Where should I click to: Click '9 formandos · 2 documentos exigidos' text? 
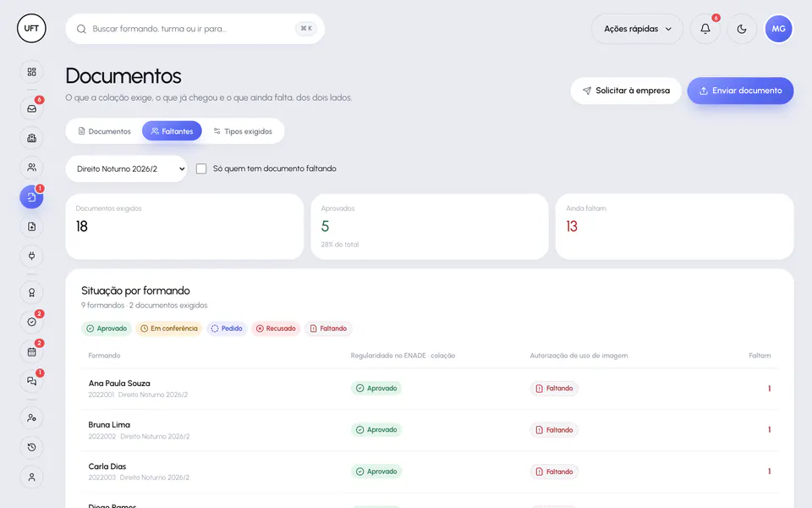point(144,306)
